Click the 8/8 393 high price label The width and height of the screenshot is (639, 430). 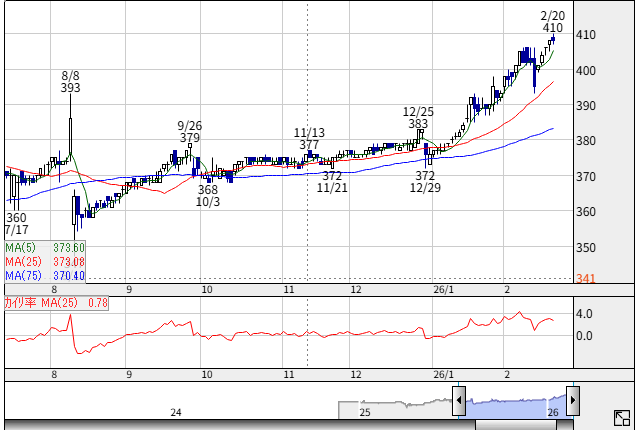pyautogui.click(x=70, y=82)
